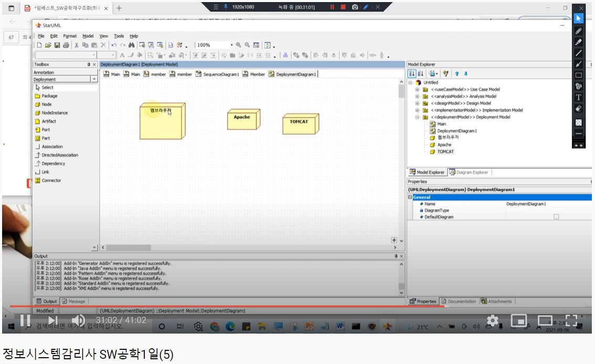This screenshot has height=364, width=595.
Task: Collapse the Deployment toolbox section
Action: [x=94, y=79]
